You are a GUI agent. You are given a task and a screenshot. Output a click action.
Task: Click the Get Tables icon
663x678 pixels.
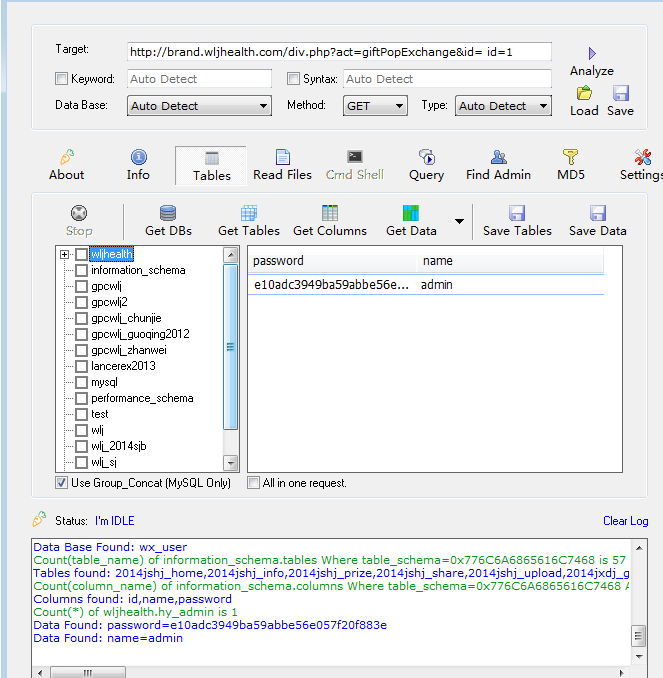(x=249, y=213)
